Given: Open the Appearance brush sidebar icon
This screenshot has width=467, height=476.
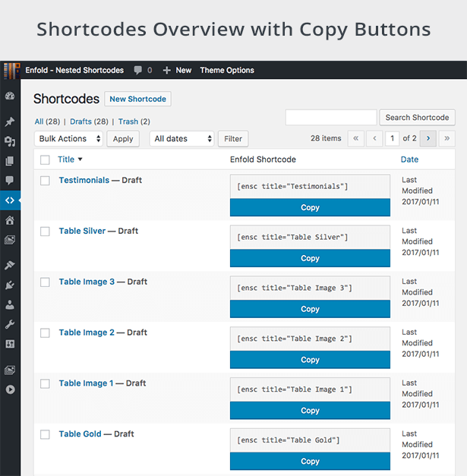Looking at the screenshot, I should (10, 265).
